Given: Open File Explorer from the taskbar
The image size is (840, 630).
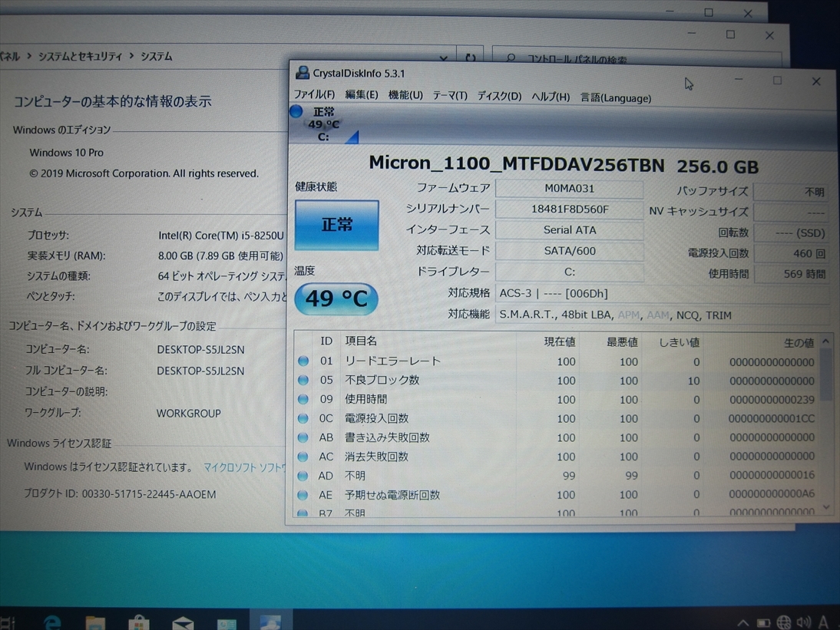Looking at the screenshot, I should click(95, 622).
